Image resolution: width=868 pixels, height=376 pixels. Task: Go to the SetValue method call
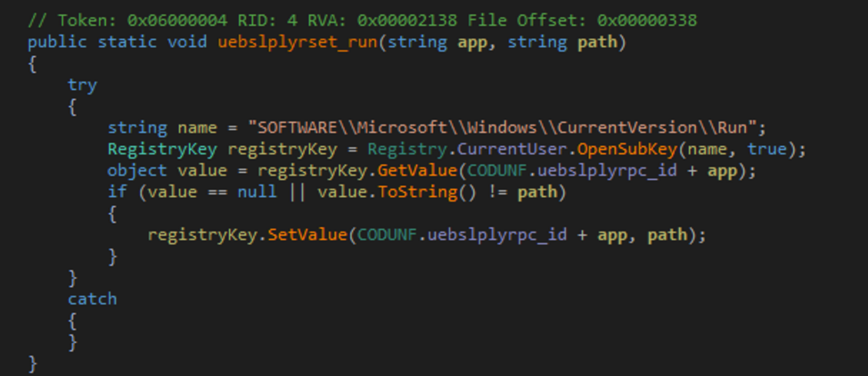307,235
